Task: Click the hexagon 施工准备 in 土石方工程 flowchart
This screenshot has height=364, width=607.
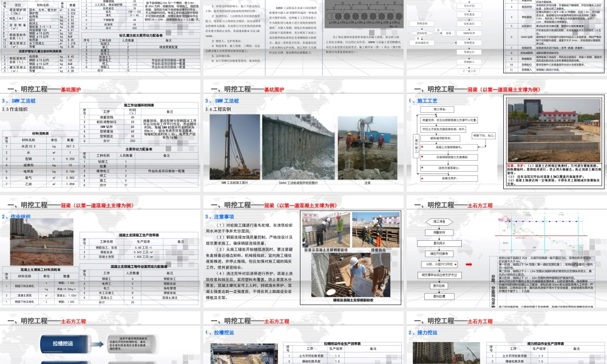Action: (439, 221)
